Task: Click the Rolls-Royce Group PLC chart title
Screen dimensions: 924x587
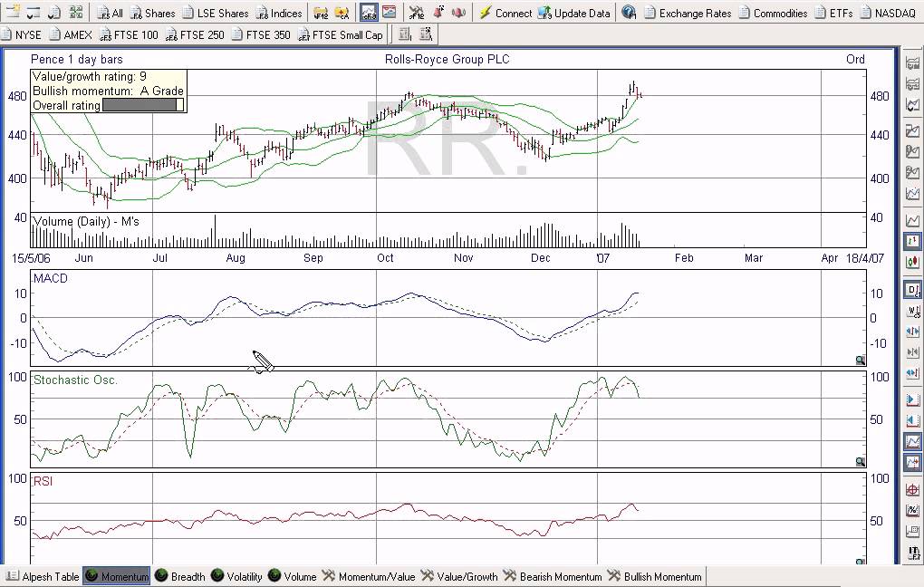Action: pos(448,59)
